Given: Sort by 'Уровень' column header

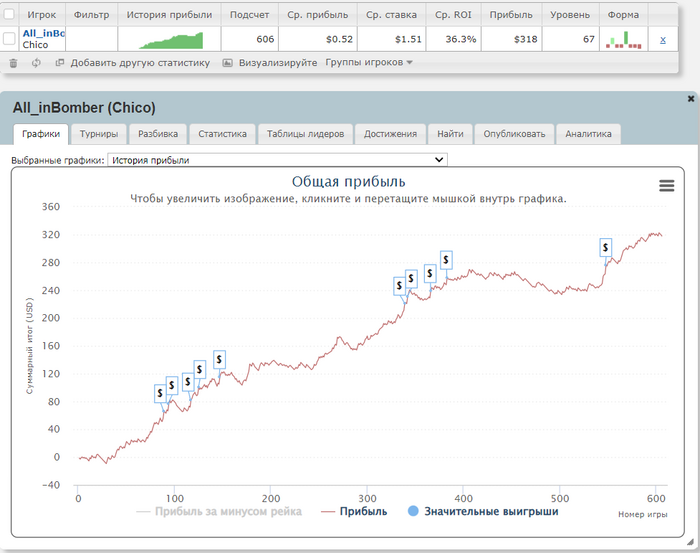Looking at the screenshot, I should tap(570, 15).
